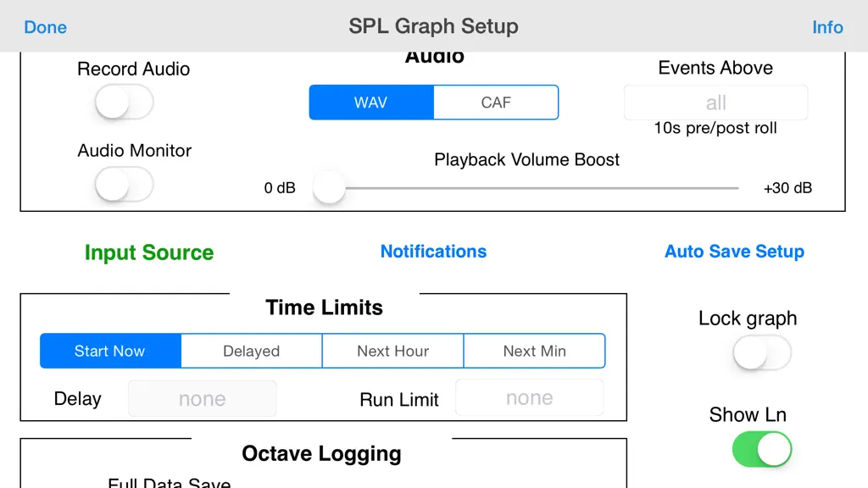Choose the Delayed start option
This screenshot has width=868, height=488.
[x=251, y=351]
